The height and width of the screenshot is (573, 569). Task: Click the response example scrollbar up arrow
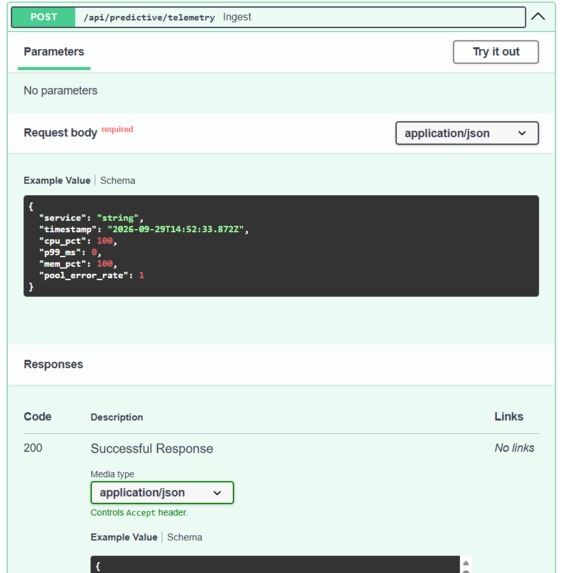466,563
